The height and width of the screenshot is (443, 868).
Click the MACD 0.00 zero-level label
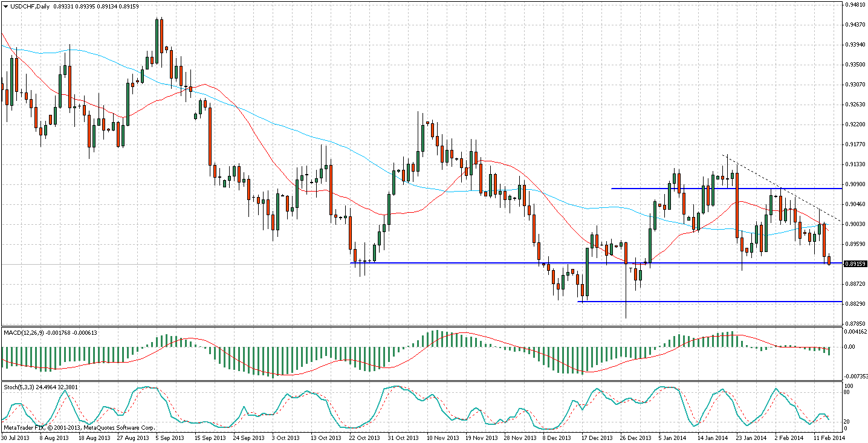tap(849, 347)
